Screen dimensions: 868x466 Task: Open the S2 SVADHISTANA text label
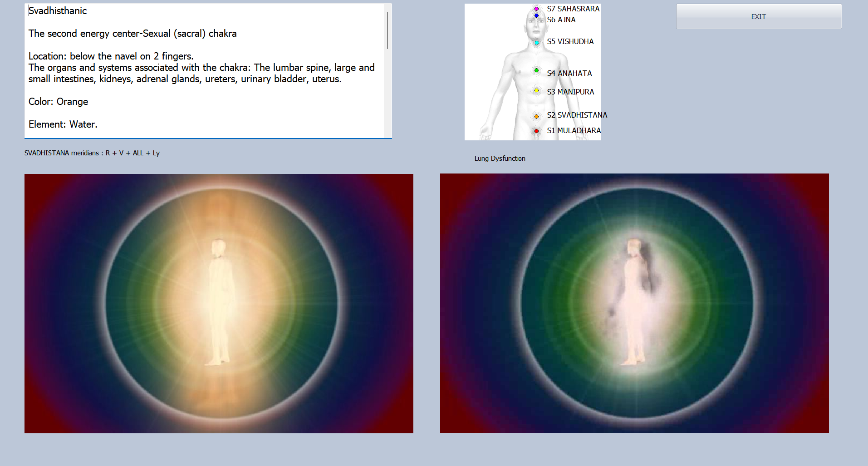(577, 115)
